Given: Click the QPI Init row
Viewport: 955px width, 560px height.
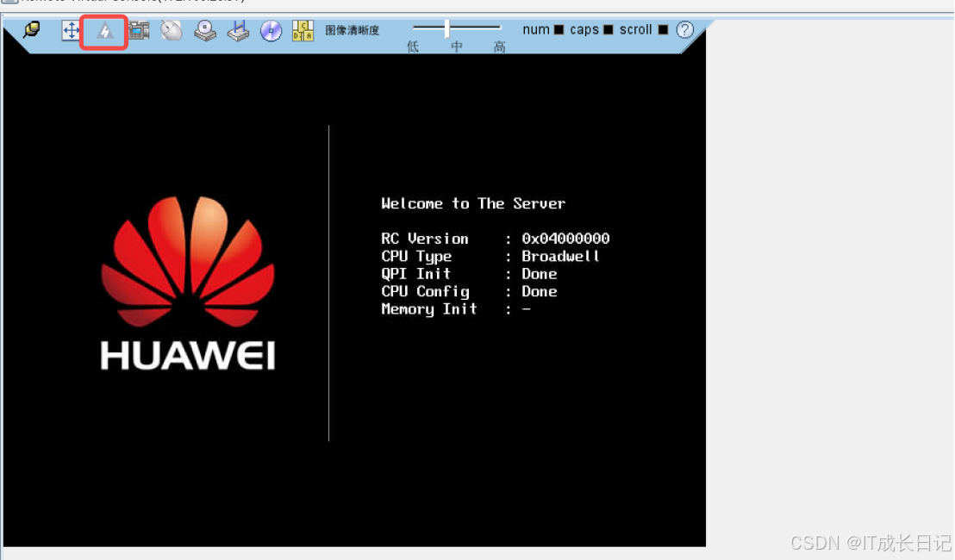Looking at the screenshot, I should (x=469, y=274).
